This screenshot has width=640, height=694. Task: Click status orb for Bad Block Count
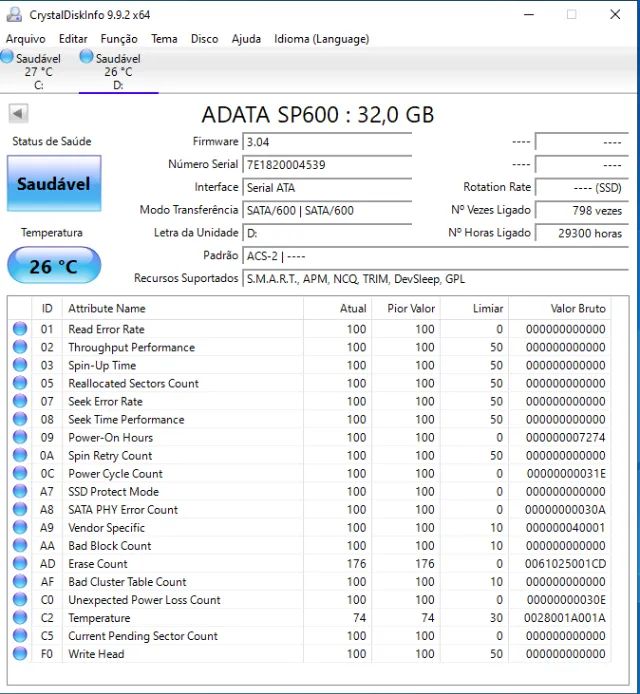coord(20,545)
